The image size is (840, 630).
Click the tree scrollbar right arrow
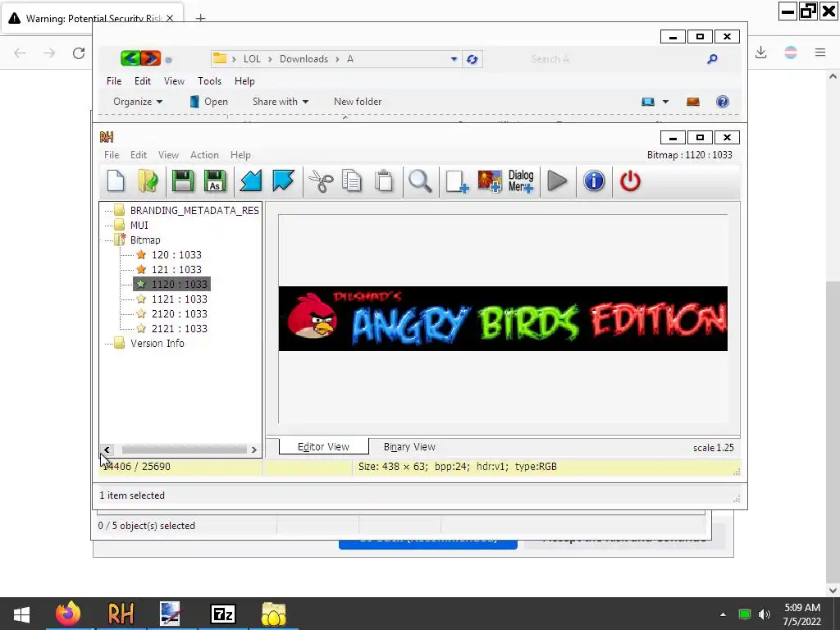(x=254, y=450)
